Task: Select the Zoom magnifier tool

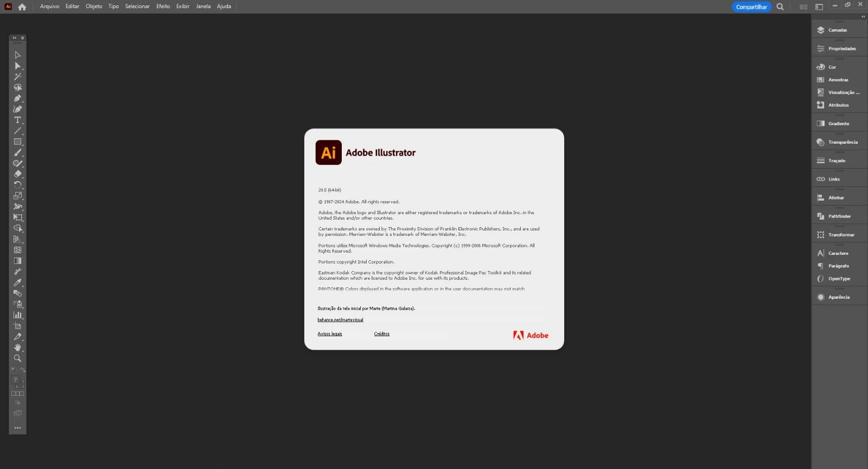Action: pos(17,358)
